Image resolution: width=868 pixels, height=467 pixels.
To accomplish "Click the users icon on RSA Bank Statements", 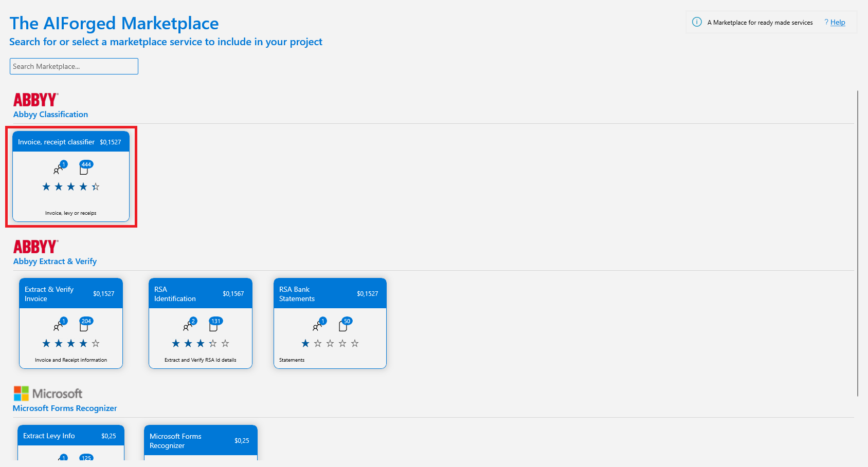I will point(319,325).
